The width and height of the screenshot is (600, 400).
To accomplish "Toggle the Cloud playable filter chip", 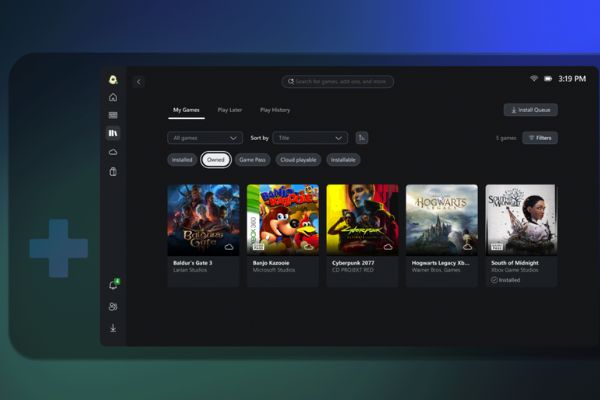I will point(298,160).
